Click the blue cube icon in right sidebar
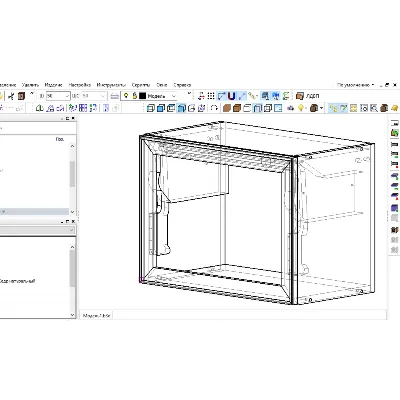This screenshot has width=400, height=400. click(x=395, y=208)
